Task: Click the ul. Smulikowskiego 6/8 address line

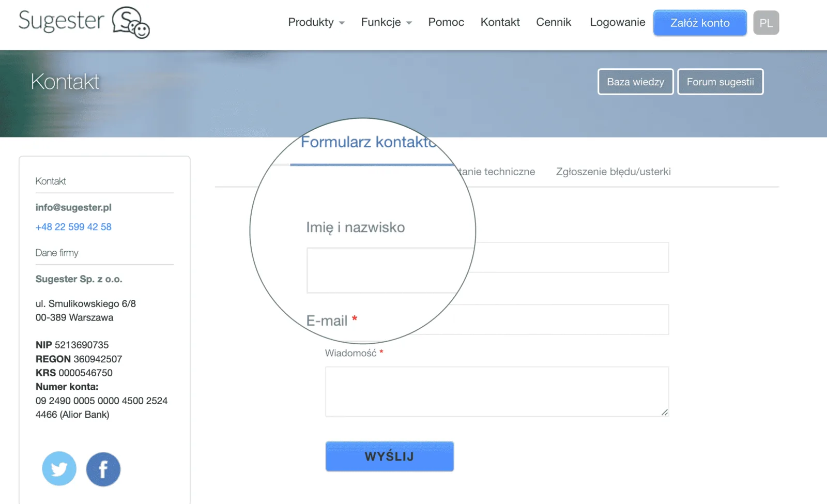Action: 86,304
